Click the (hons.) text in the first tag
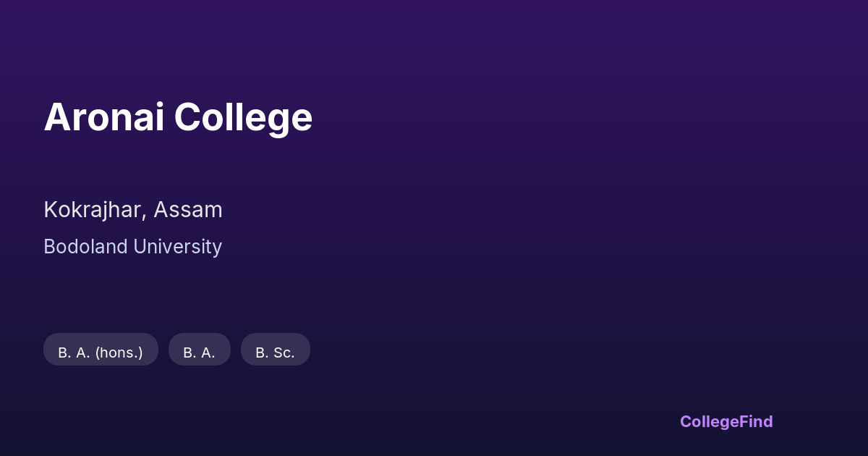This screenshot has height=456, width=868. tap(119, 352)
